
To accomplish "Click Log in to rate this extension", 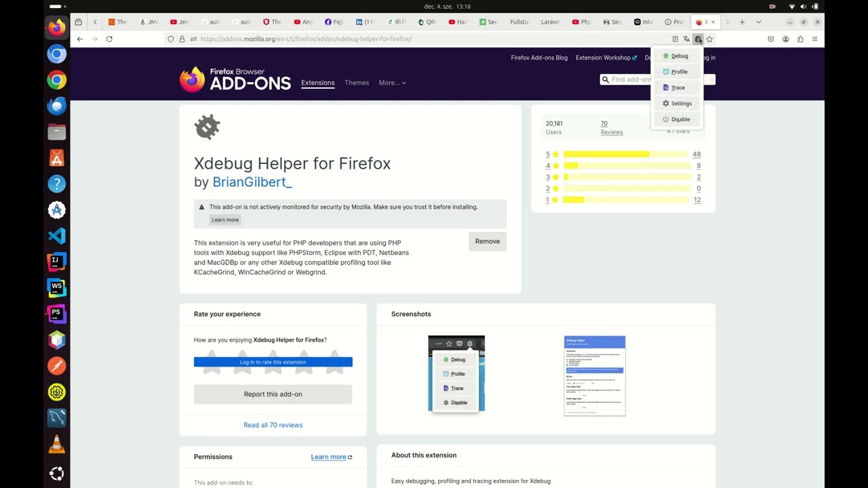I will tap(273, 362).
